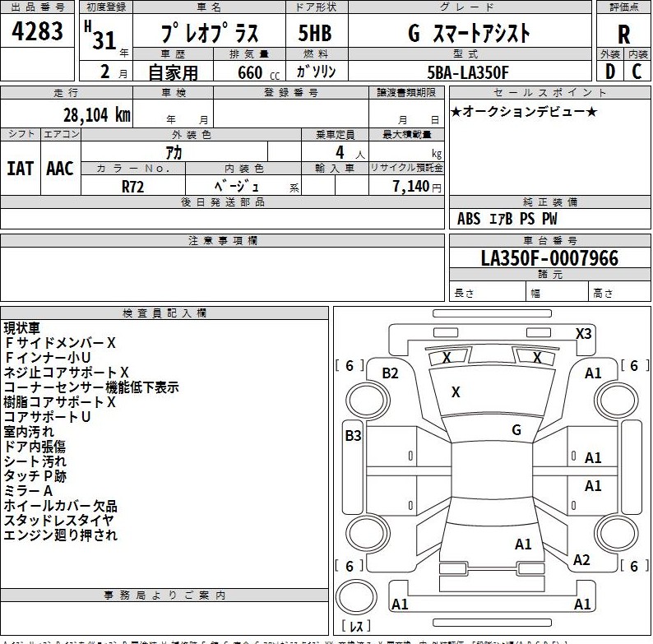Click the fuel type ガソリン
Screen dimensions: 653x644
[316, 72]
